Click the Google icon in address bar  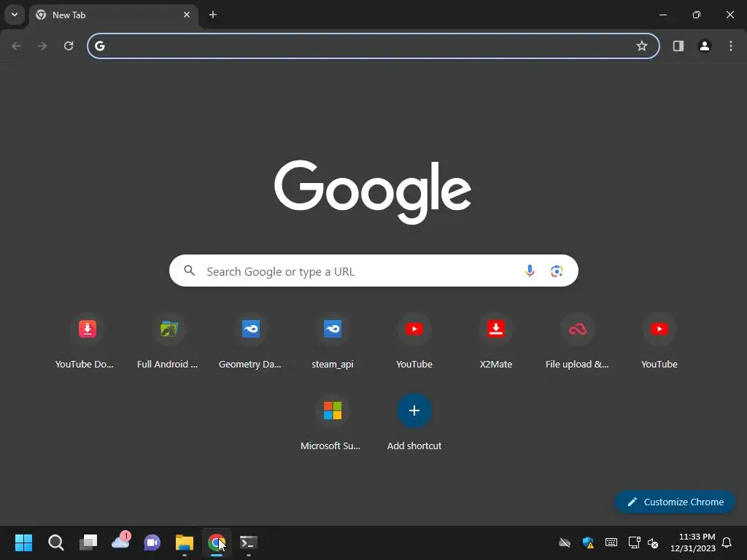[99, 46]
